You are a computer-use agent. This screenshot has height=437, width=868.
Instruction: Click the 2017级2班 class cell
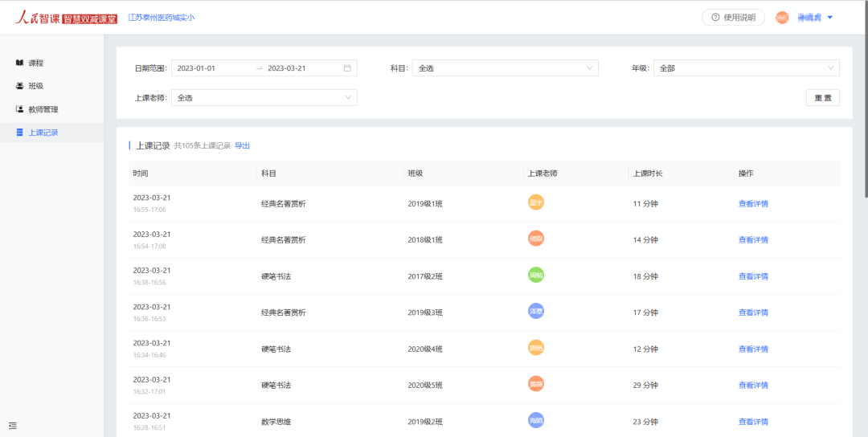[x=425, y=276]
